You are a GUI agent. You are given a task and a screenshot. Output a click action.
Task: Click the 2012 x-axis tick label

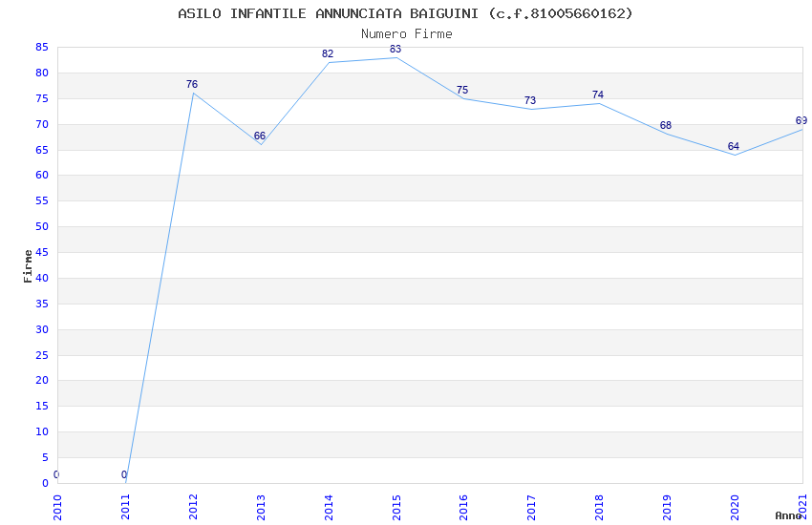pos(193,508)
